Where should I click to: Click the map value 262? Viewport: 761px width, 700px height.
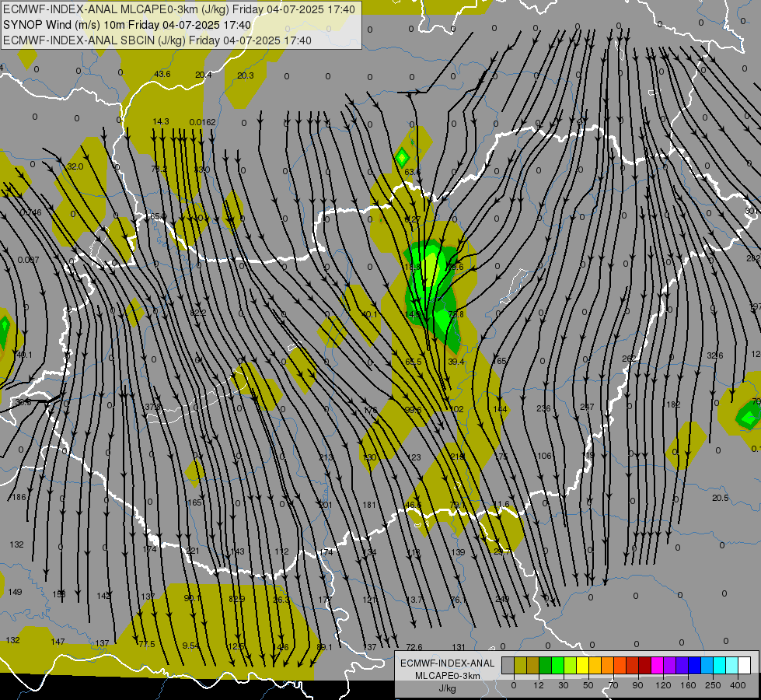(629, 359)
